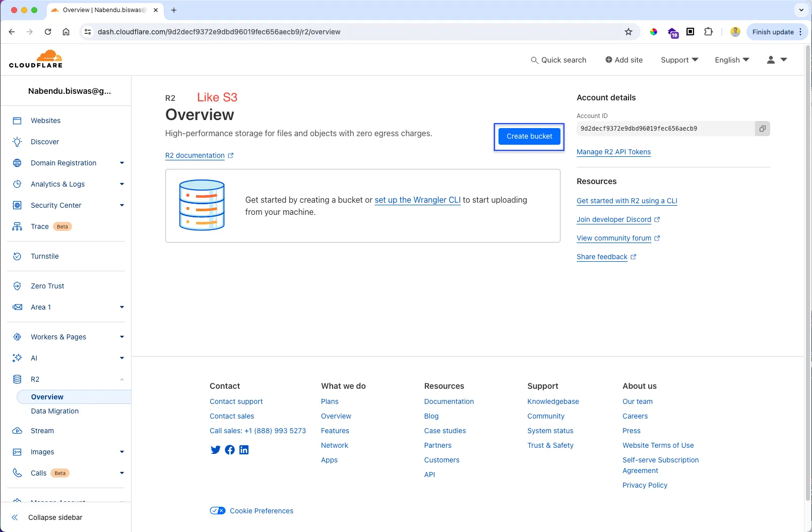Toggle the Cookie Preferences switch icon
The width and height of the screenshot is (812, 532).
click(x=218, y=511)
